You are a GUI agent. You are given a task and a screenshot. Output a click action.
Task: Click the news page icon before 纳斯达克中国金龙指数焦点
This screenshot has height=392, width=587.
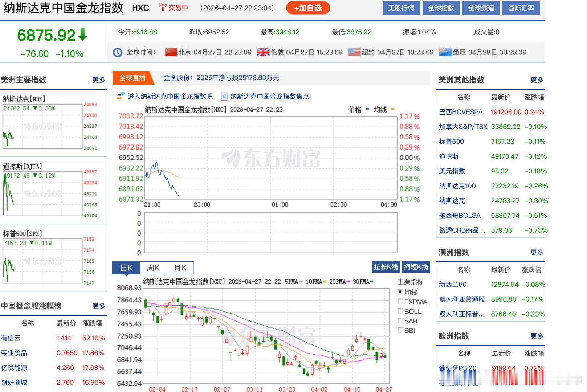pos(224,96)
